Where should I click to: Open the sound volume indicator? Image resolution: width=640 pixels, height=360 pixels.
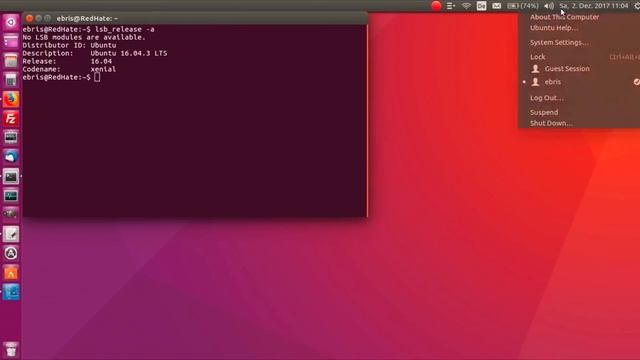coord(549,6)
